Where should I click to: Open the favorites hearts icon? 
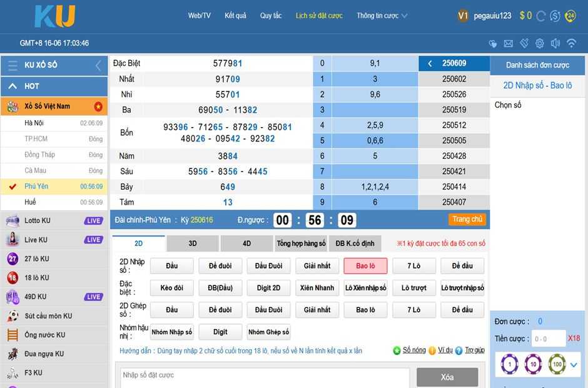click(x=493, y=44)
